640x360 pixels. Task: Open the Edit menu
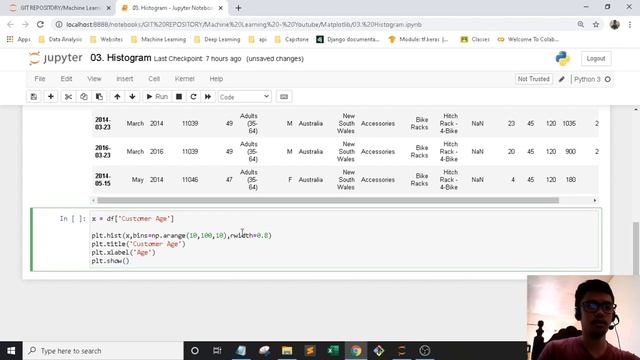coord(66,79)
